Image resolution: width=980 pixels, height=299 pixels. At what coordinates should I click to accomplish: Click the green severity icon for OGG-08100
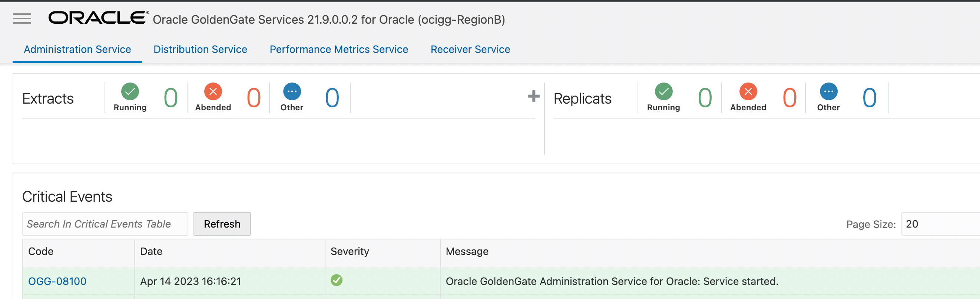336,280
